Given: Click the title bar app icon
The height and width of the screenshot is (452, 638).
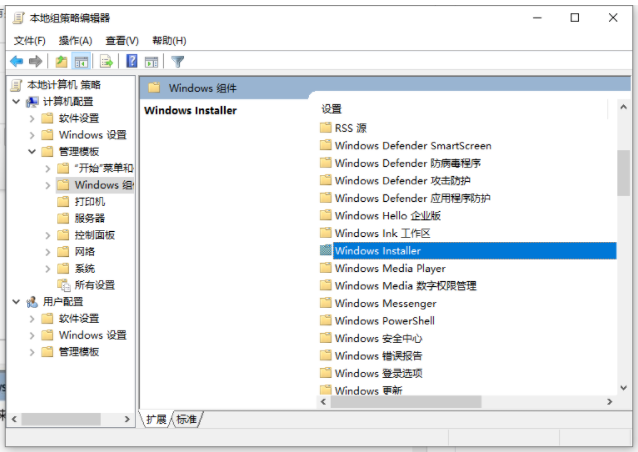Looking at the screenshot, I should 18,18.
